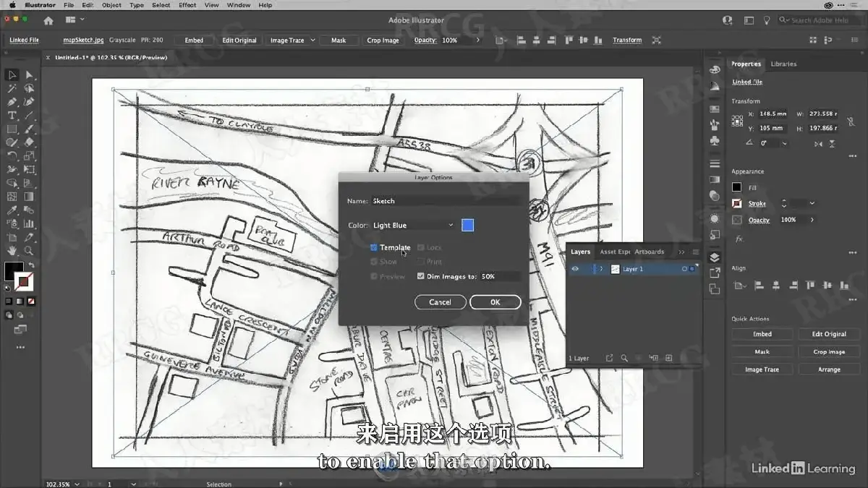
Task: Choose the Rotate tool
Action: 12,156
